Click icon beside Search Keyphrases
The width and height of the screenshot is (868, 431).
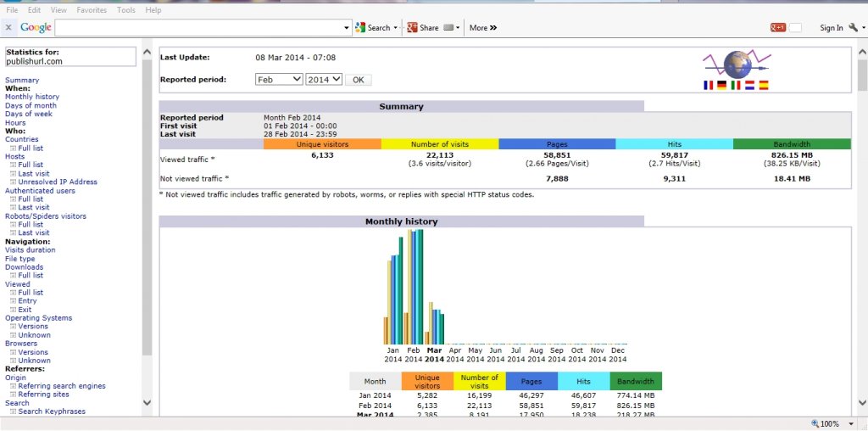point(13,411)
